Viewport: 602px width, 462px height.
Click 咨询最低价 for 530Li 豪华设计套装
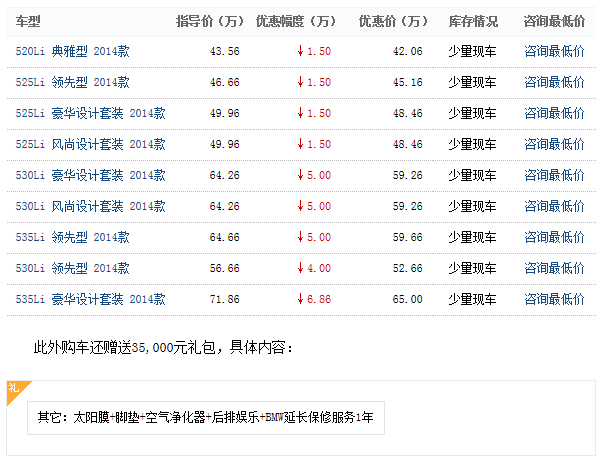(554, 176)
